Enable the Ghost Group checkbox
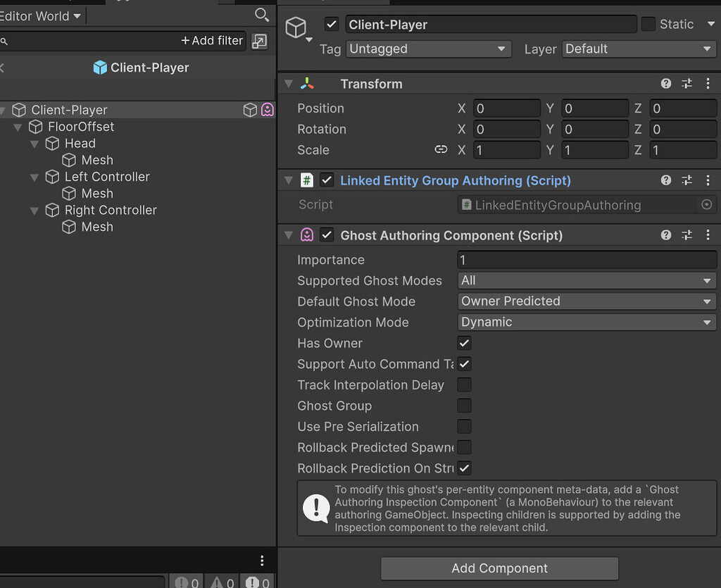721x588 pixels. pyautogui.click(x=463, y=406)
